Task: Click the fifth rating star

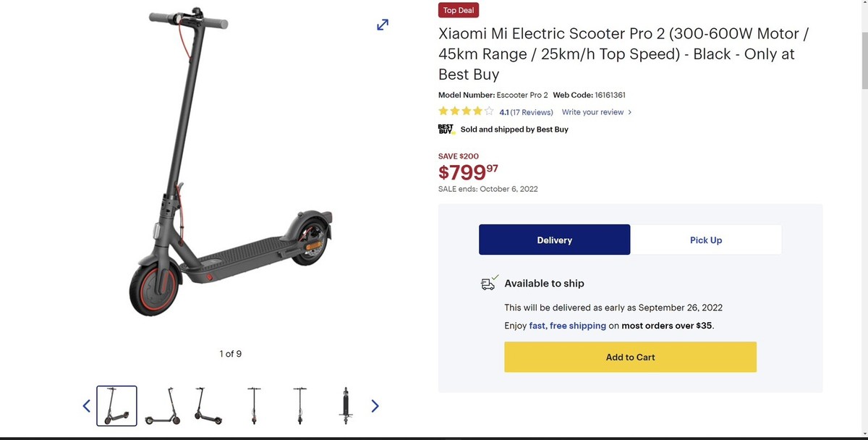Action: (x=490, y=111)
